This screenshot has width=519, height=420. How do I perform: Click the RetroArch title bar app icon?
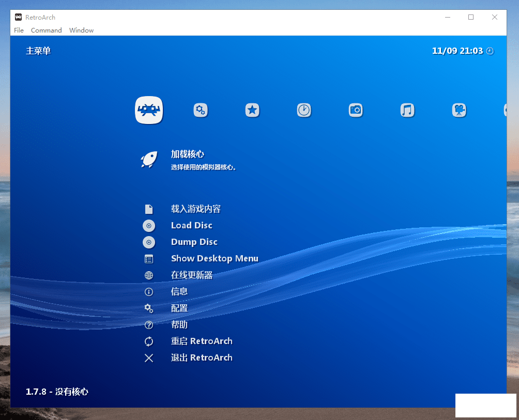coord(19,17)
